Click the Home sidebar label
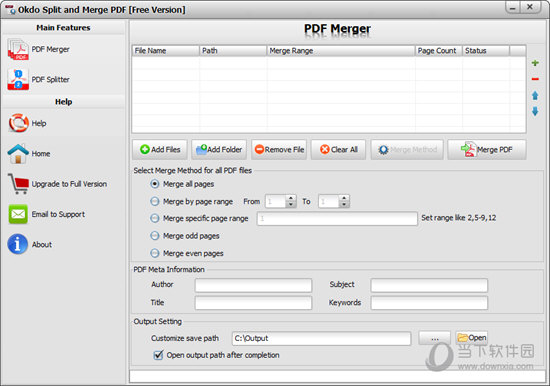Screen dimensions: 550x386 [41, 154]
